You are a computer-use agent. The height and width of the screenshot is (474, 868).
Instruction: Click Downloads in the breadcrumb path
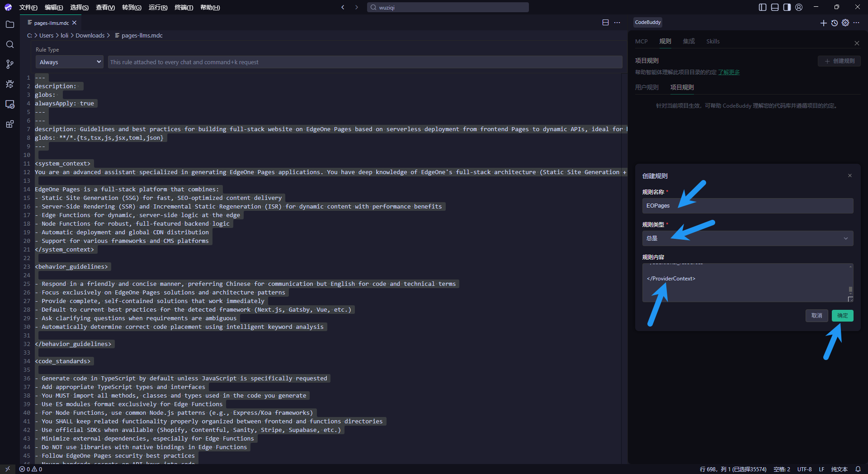pos(90,35)
